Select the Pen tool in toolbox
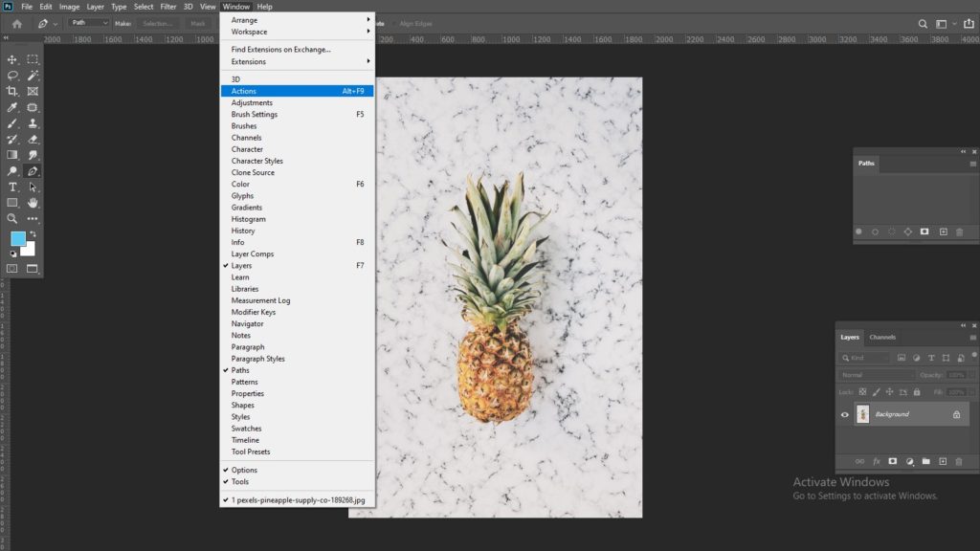The width and height of the screenshot is (980, 551). click(33, 171)
